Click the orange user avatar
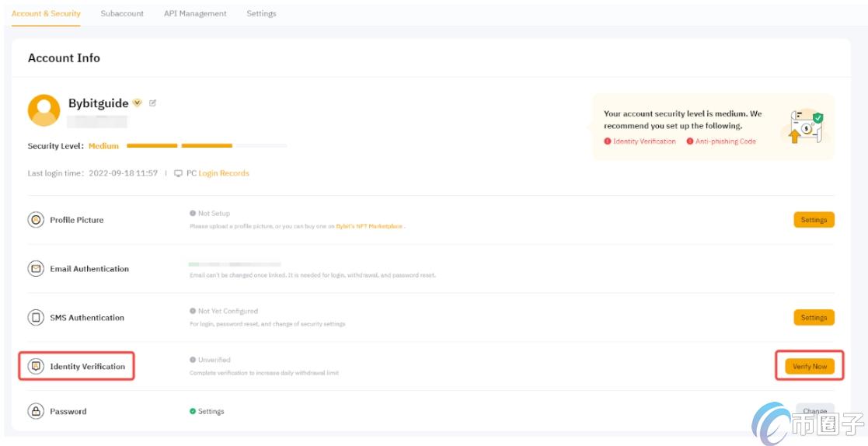Screen dimensions: 868x446 point(44,110)
